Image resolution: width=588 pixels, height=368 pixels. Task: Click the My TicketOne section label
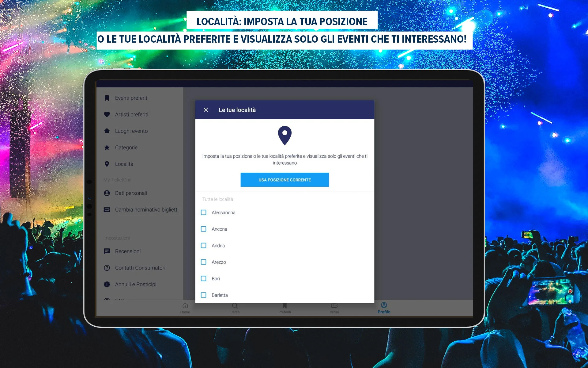[117, 180]
